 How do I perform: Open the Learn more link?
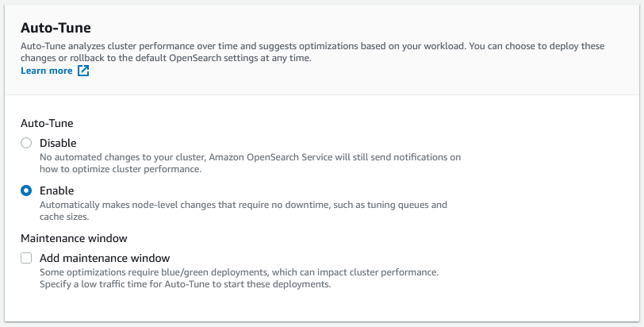pyautogui.click(x=47, y=71)
